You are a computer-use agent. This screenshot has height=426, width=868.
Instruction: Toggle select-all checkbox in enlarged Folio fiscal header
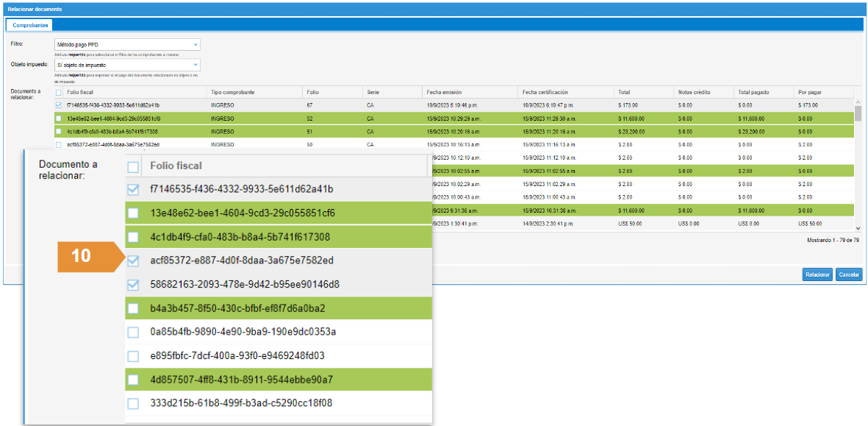pos(133,166)
